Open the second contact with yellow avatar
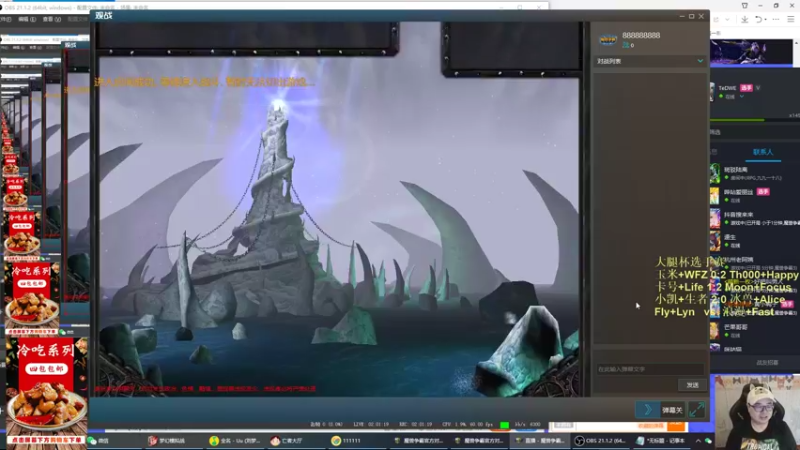Viewport: 800px width, 450px height. [x=715, y=196]
